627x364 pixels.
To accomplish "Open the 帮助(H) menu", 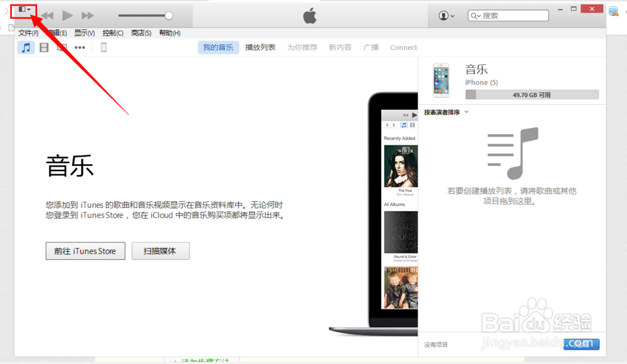I will click(x=169, y=33).
